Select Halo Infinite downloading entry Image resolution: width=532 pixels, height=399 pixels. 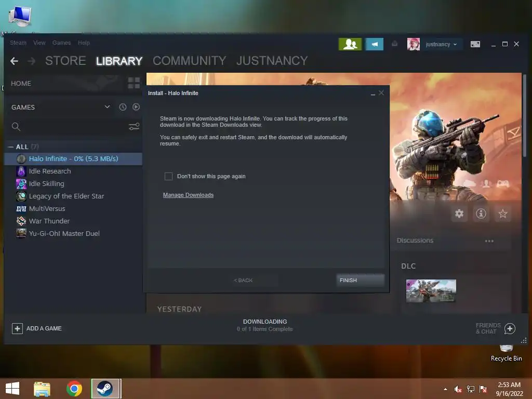click(73, 159)
